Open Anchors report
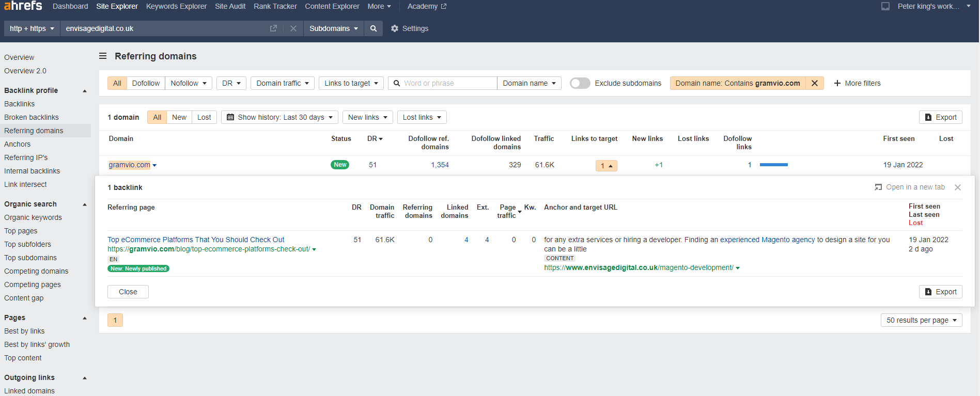Image resolution: width=980 pixels, height=396 pixels. point(18,144)
